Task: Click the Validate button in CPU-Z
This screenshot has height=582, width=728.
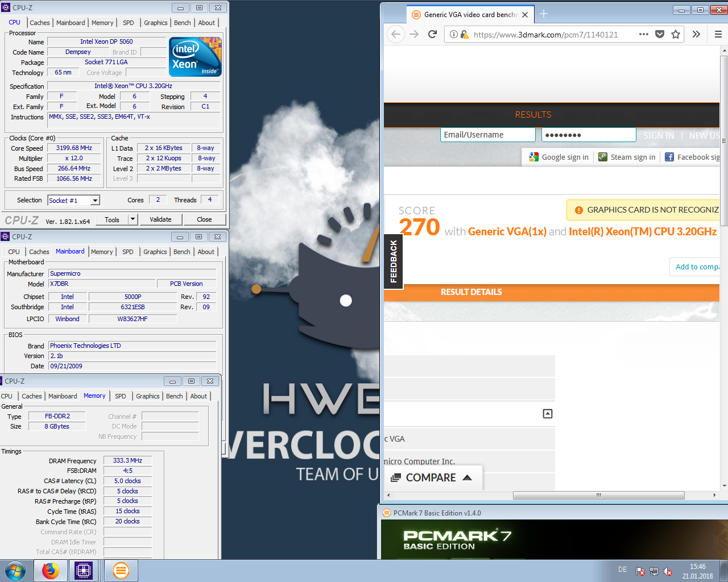Action: coord(160,219)
